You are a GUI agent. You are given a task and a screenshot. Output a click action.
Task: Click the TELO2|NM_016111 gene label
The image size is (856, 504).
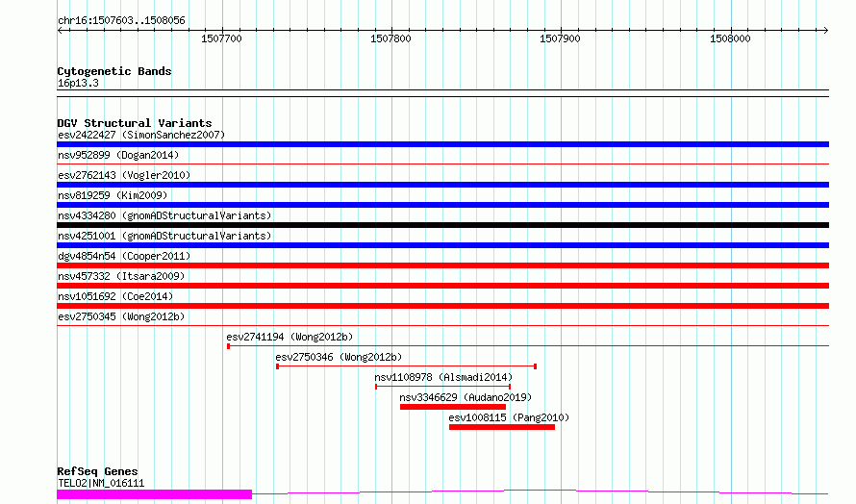point(101,483)
